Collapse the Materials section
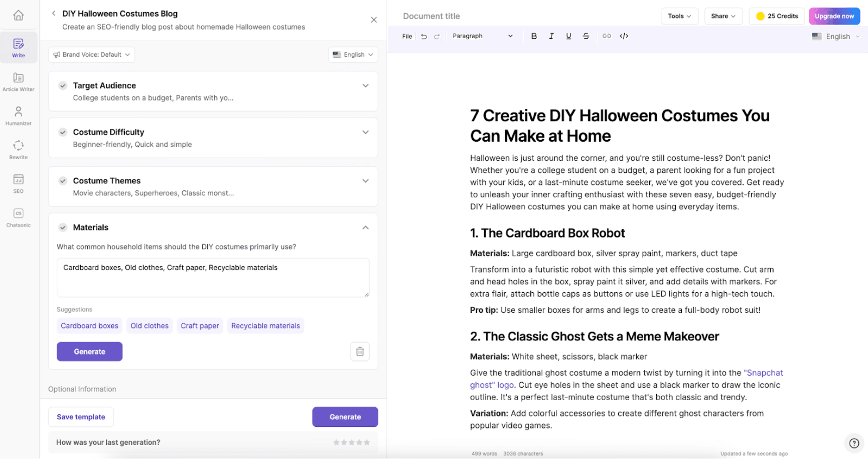868x459 pixels. [366, 227]
